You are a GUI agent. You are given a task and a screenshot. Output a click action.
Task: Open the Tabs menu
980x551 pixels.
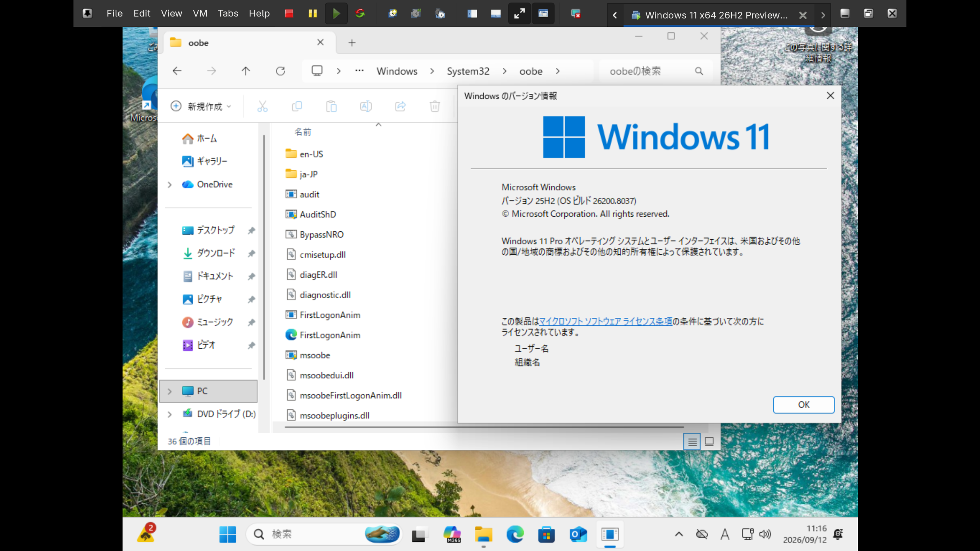pyautogui.click(x=228, y=13)
